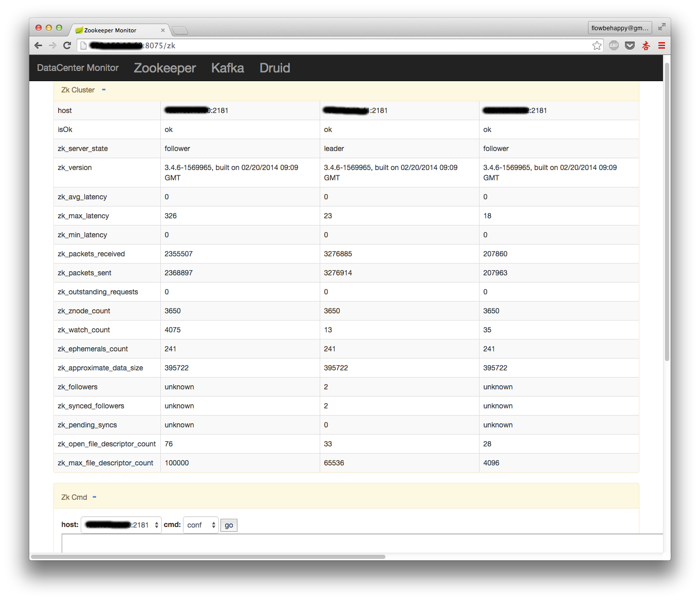The image size is (700, 601).
Task: Click the zk_avg_latency row label
Action: pos(82,197)
